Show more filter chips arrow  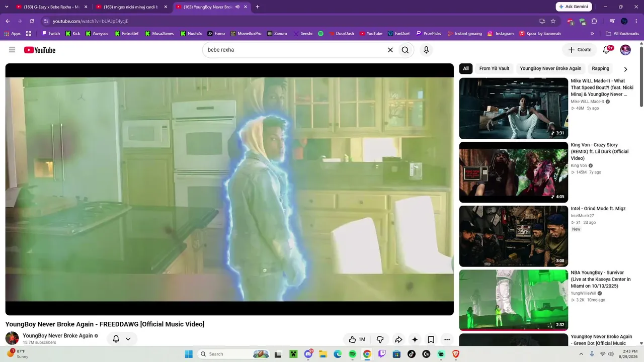pyautogui.click(x=625, y=69)
